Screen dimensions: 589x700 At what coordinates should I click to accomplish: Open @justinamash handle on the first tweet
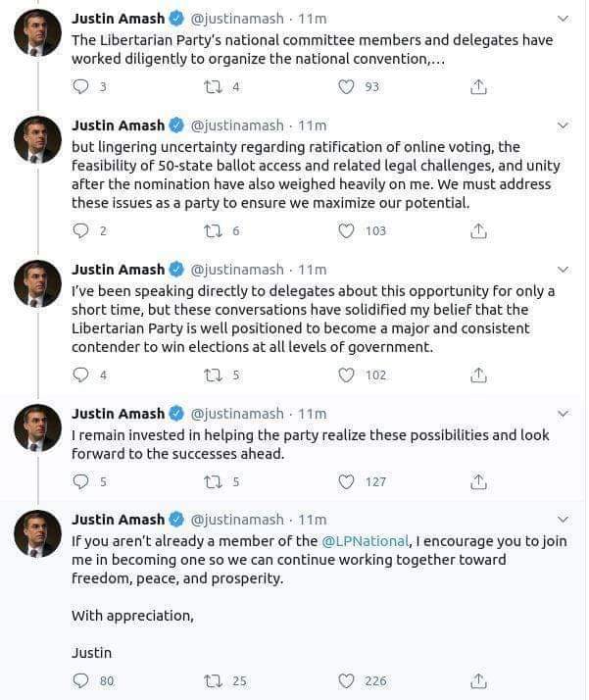tap(236, 19)
